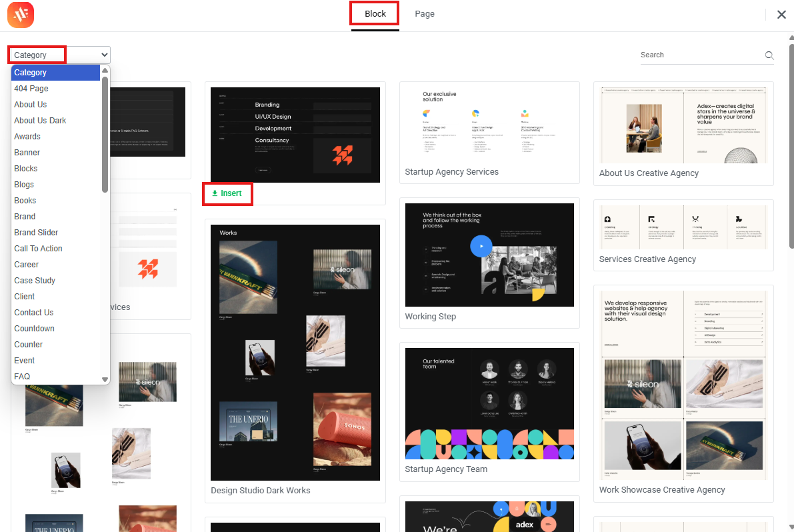Viewport: 794px width, 532px height.
Task: Play the Working Step video button
Action: (481, 246)
